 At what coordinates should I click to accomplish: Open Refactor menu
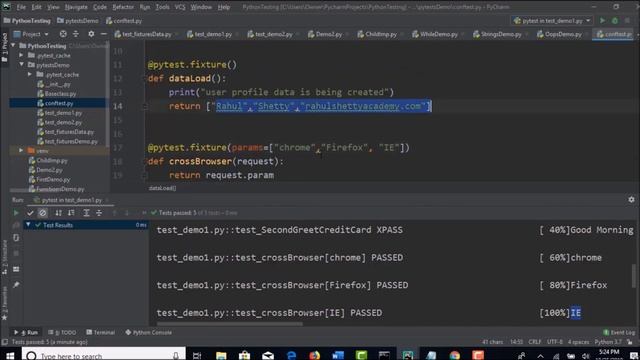(123, 7)
